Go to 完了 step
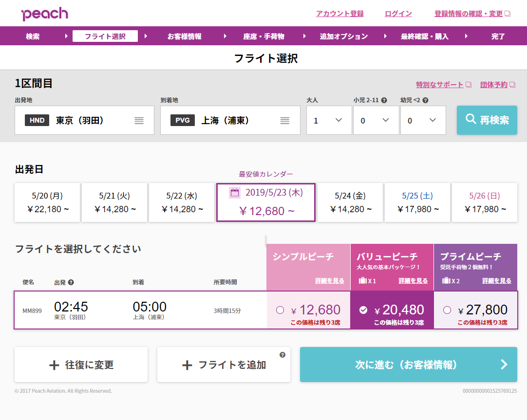 (x=498, y=37)
